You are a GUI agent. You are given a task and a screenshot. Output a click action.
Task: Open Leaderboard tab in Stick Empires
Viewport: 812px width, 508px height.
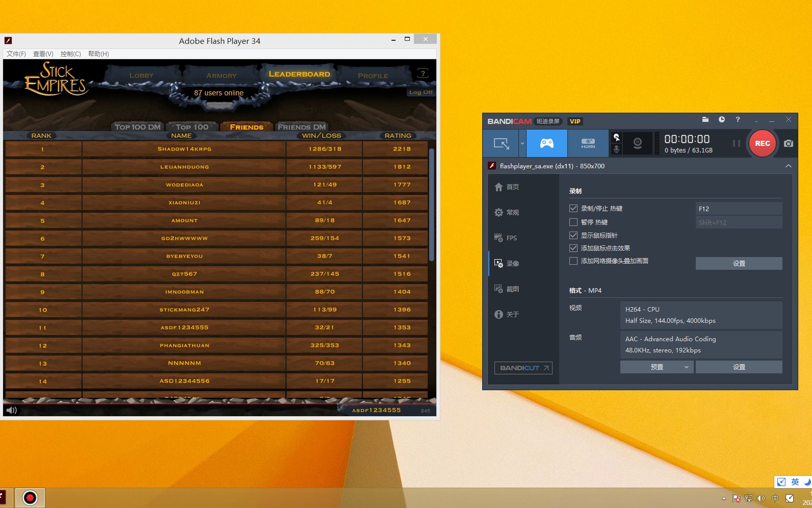299,74
